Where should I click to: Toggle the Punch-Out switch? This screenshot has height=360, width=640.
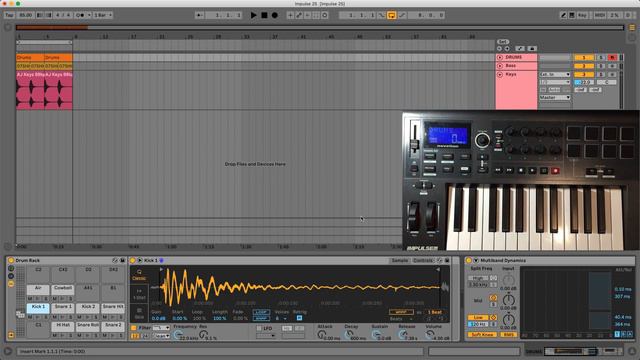(x=402, y=15)
